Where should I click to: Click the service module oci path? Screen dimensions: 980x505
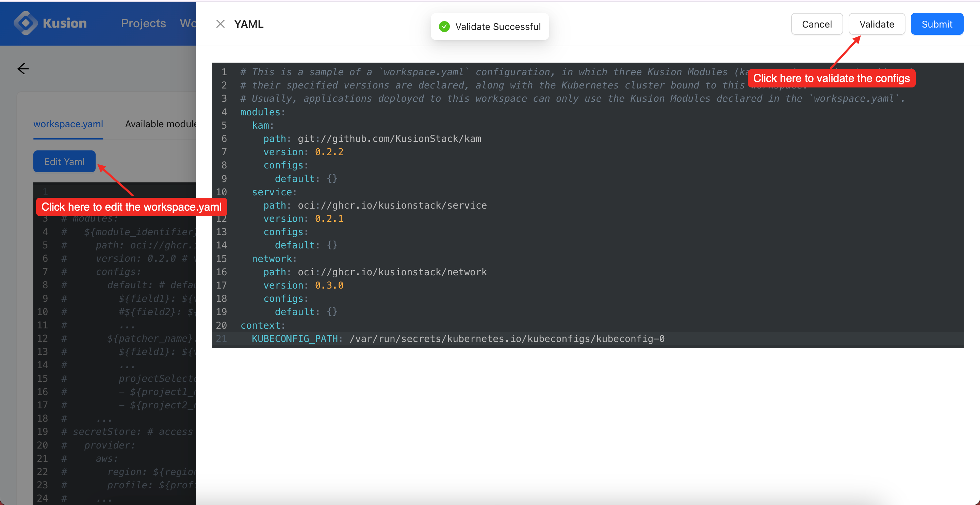pyautogui.click(x=392, y=205)
